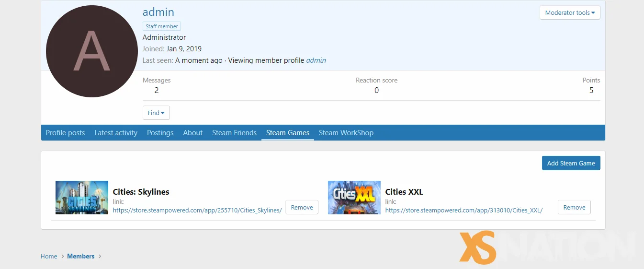Open the Steam WorkShop tab
644x269 pixels.
coord(346,133)
